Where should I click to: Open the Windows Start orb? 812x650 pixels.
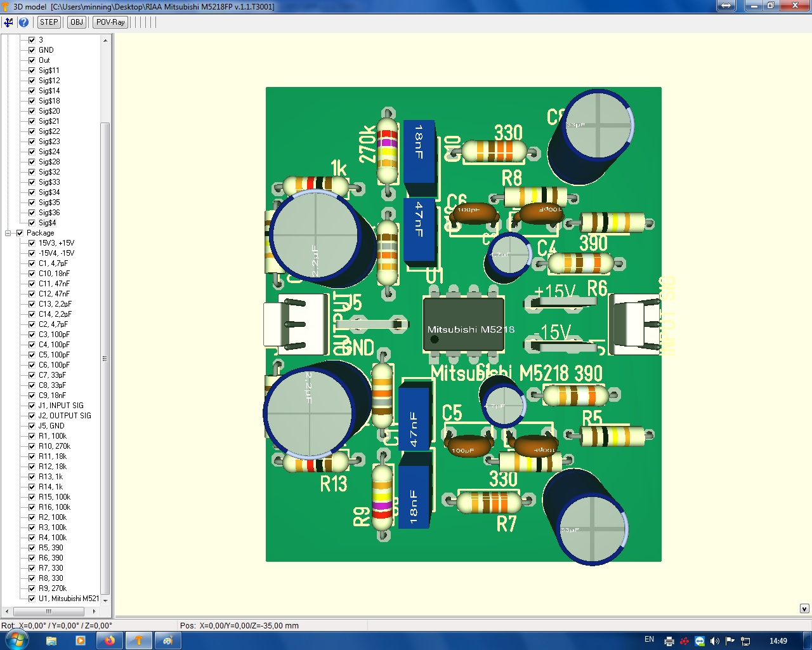pos(17,640)
